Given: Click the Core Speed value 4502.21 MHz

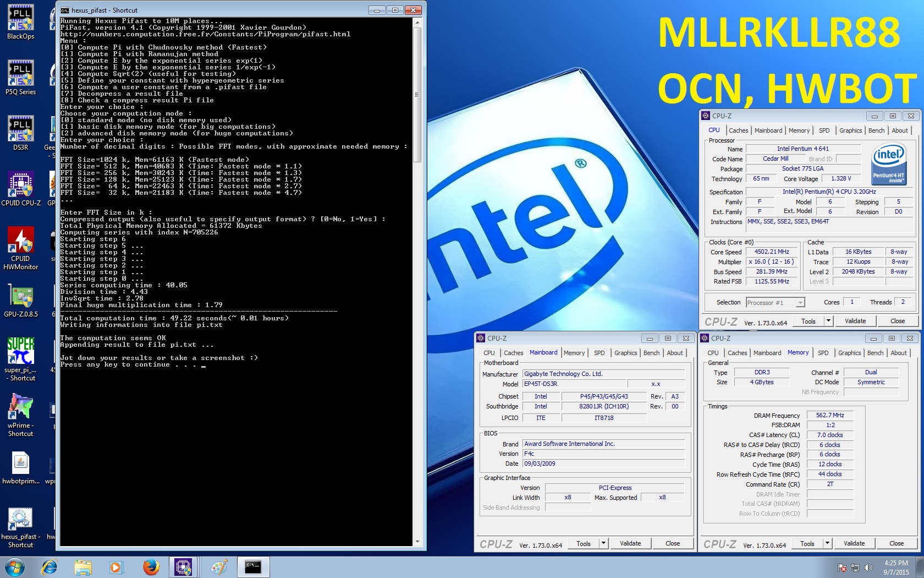Looking at the screenshot, I should tap(772, 252).
